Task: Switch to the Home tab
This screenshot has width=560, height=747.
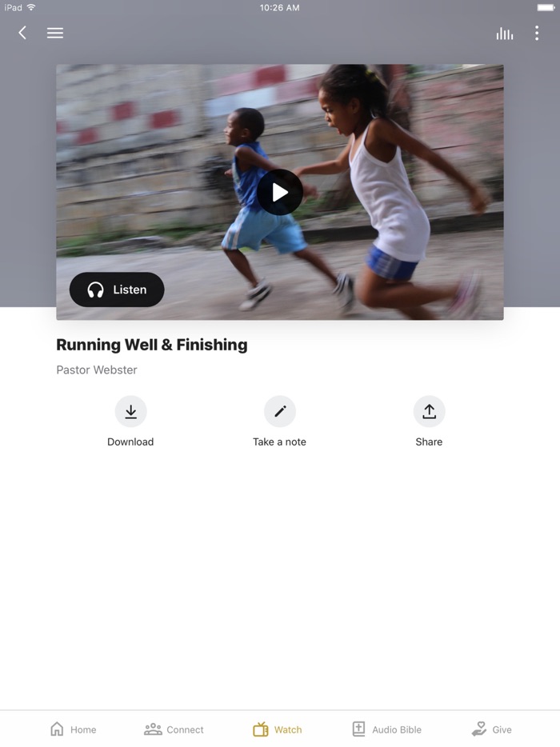Action: coord(74,729)
